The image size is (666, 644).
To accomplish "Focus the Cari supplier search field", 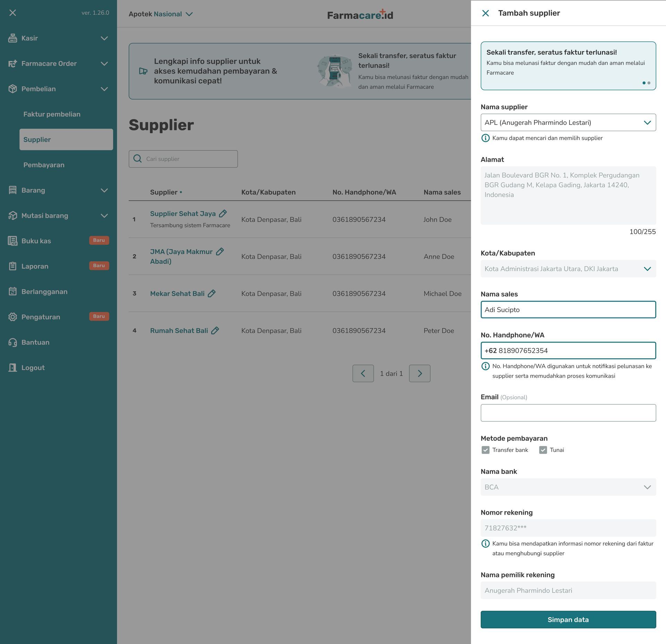I will (183, 159).
